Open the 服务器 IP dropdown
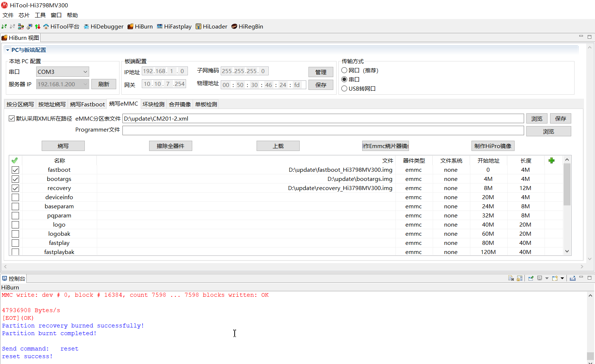 62,84
